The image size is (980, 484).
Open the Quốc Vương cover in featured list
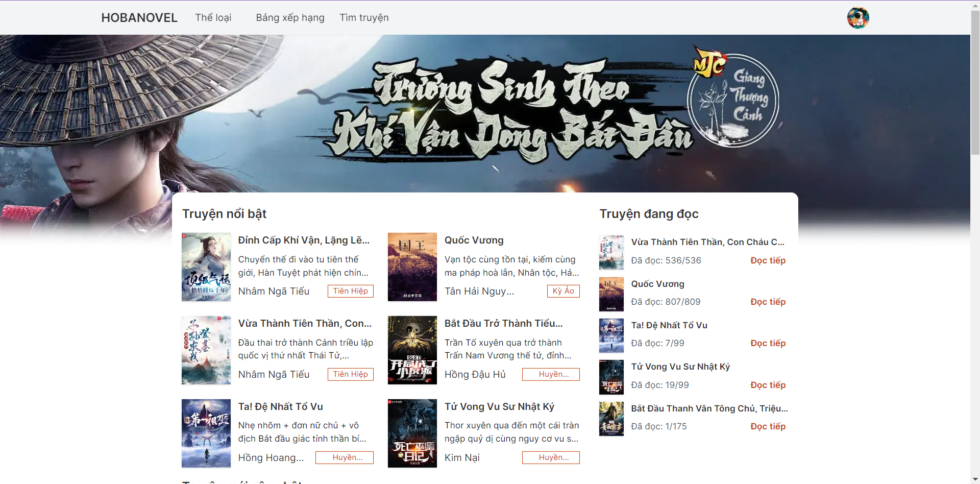coord(412,267)
